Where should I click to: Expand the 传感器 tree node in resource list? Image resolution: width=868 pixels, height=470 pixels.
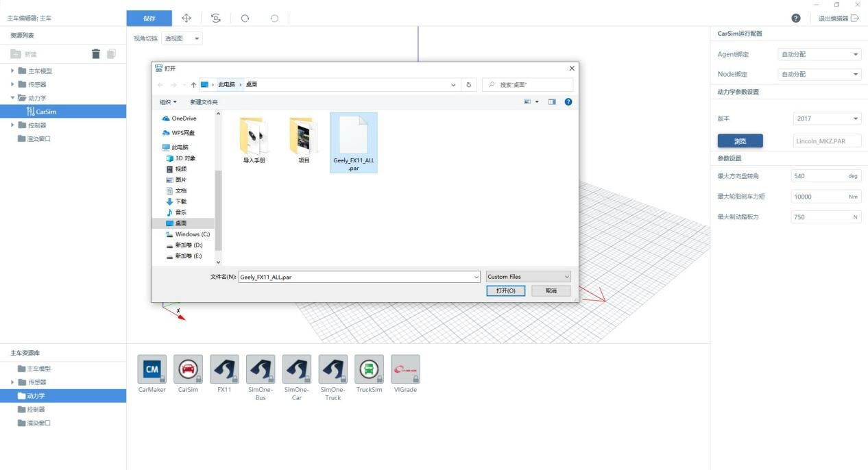(13, 84)
